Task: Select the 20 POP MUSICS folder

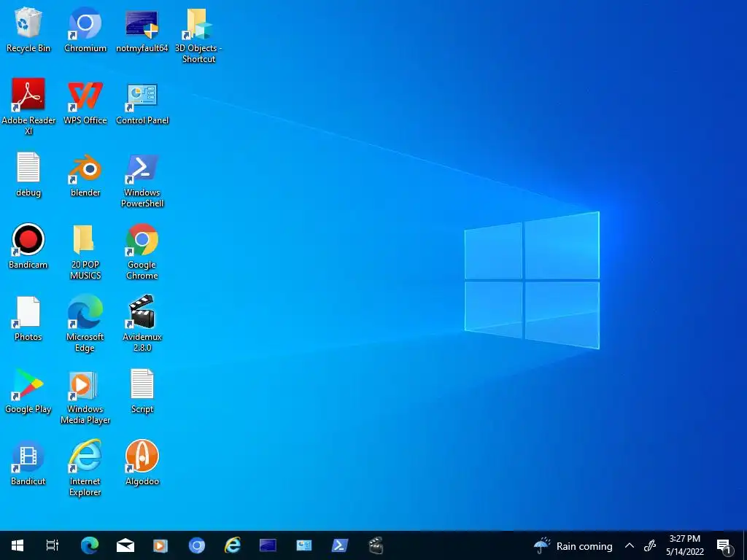Action: [85, 252]
